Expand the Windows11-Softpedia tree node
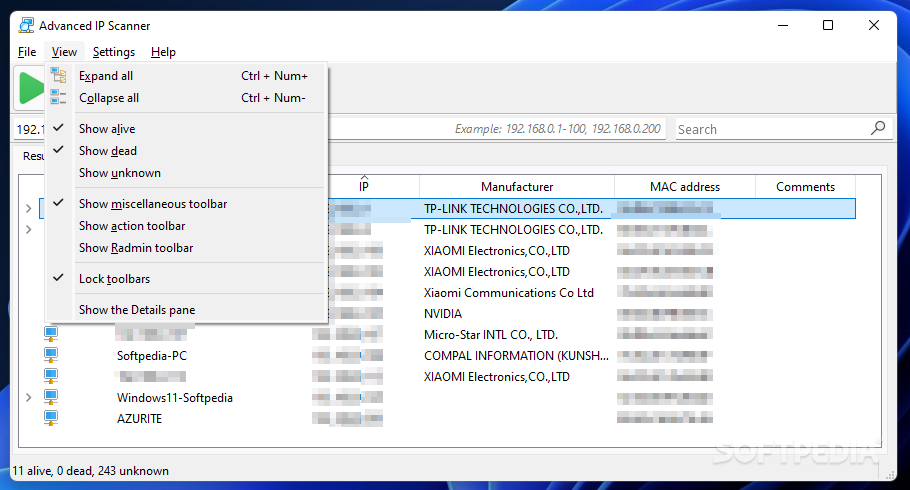Image resolution: width=910 pixels, height=490 pixels. (28, 398)
